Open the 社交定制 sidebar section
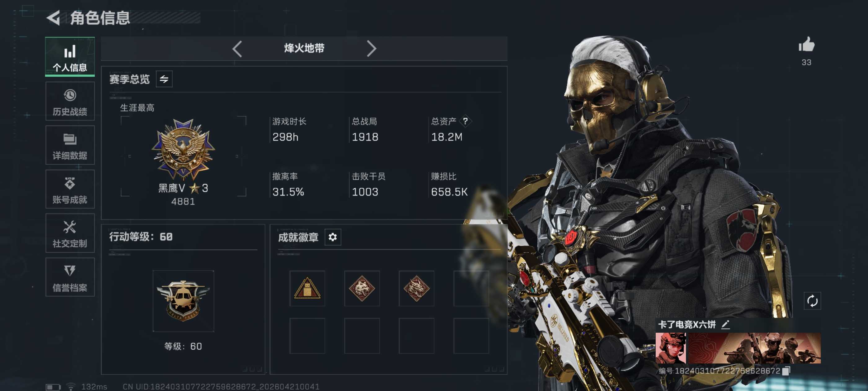This screenshot has width=868, height=391. coord(70,233)
